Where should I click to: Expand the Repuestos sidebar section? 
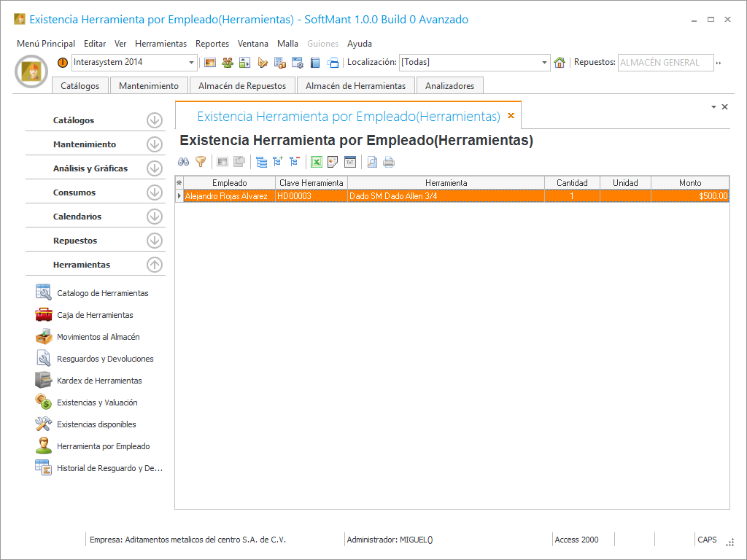(154, 241)
